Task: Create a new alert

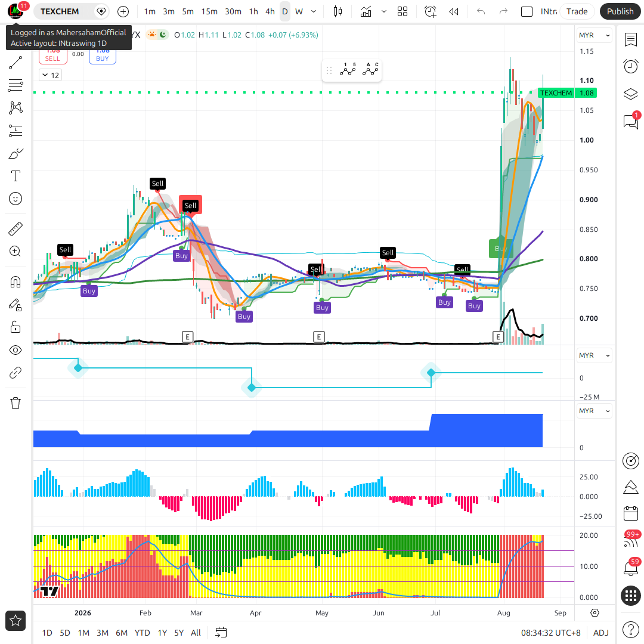Action: tap(431, 11)
